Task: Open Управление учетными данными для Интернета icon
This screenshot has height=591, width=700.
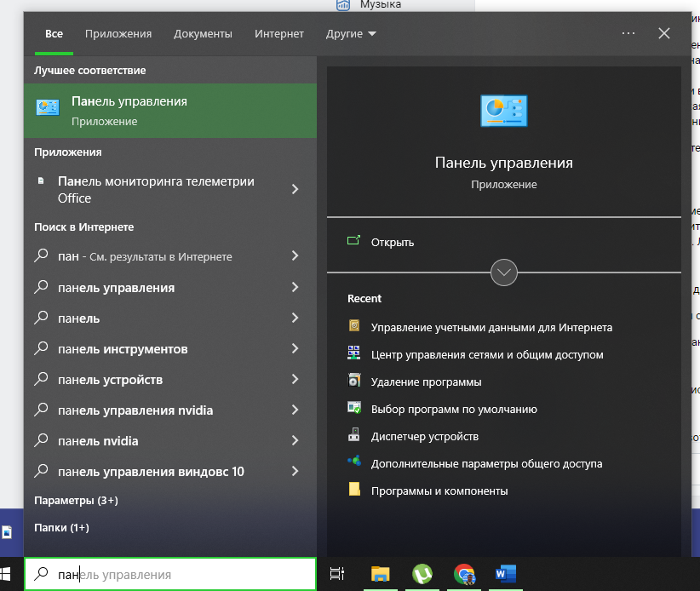Action: [354, 325]
